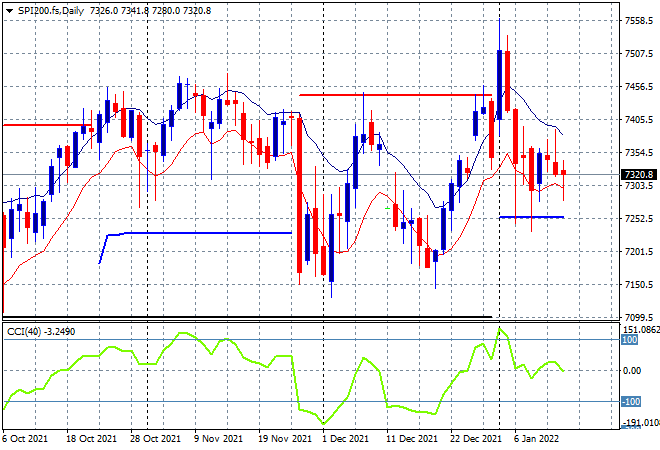Click the CCI 0.00 axis label

coord(632,370)
